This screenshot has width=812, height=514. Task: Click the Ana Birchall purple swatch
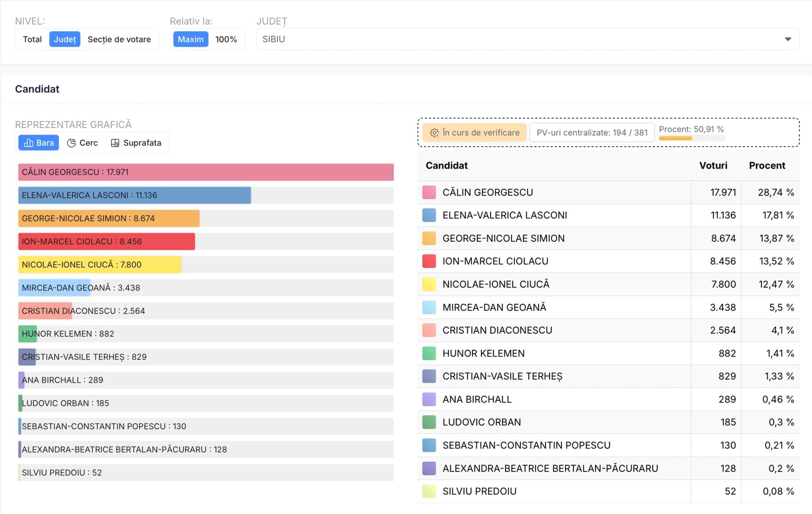click(x=429, y=399)
